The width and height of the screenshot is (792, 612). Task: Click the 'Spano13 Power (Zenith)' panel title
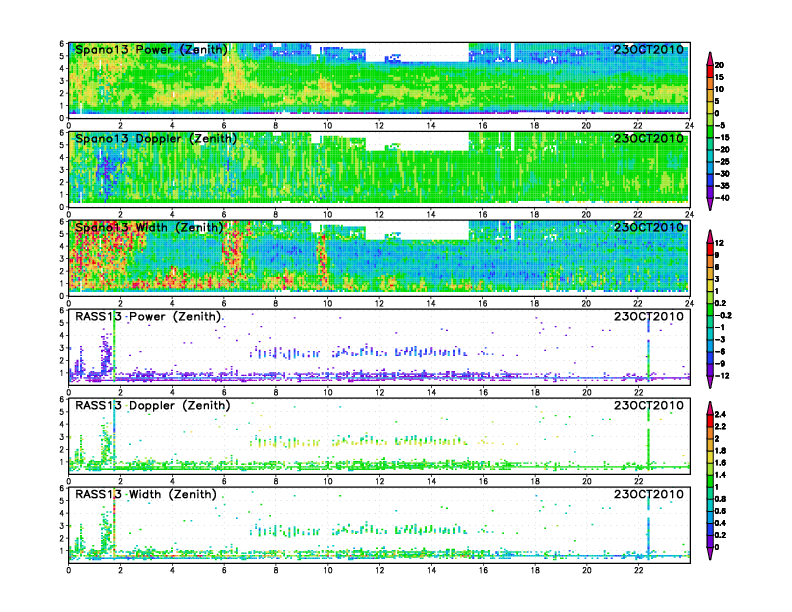click(x=152, y=50)
